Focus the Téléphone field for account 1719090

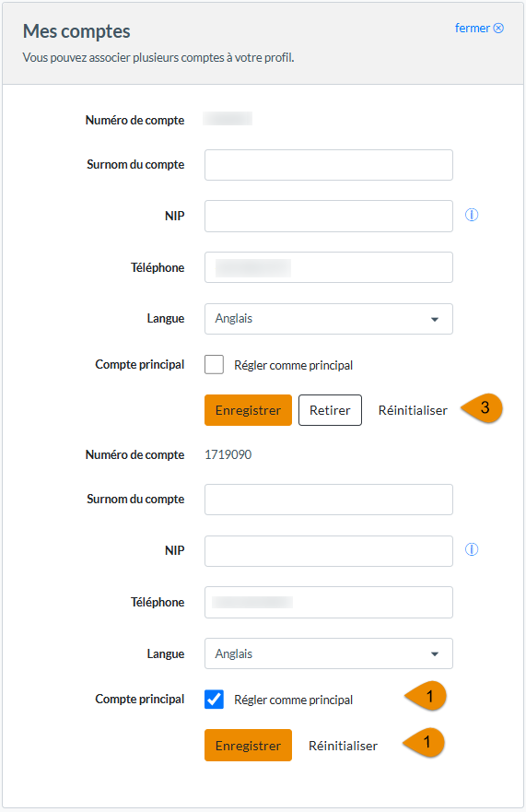pyautogui.click(x=329, y=602)
